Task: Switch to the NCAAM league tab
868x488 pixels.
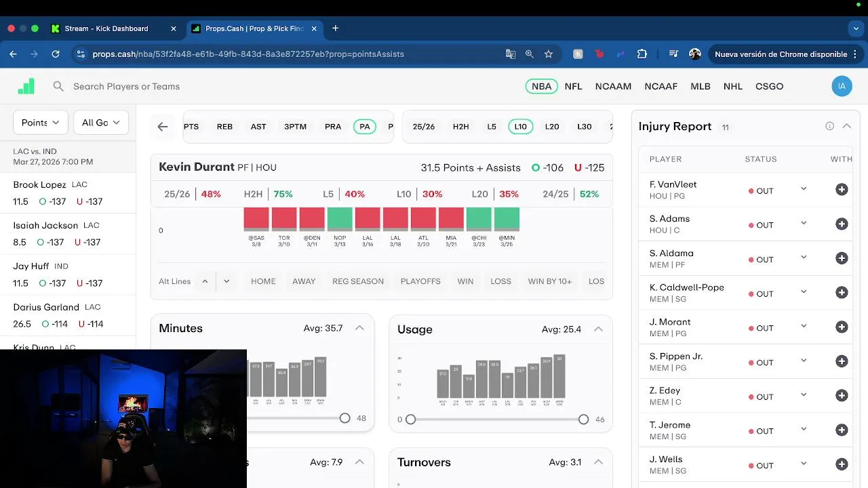Action: coord(613,86)
